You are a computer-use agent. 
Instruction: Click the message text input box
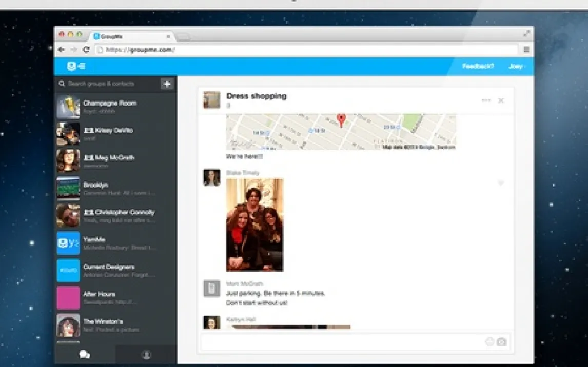pos(342,342)
